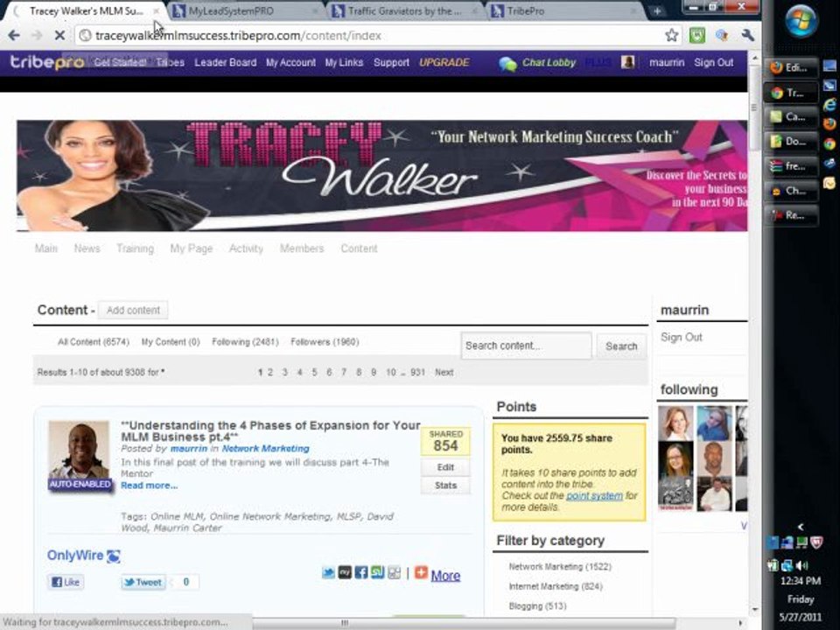
Task: Filter by My Content (0)
Action: point(171,342)
